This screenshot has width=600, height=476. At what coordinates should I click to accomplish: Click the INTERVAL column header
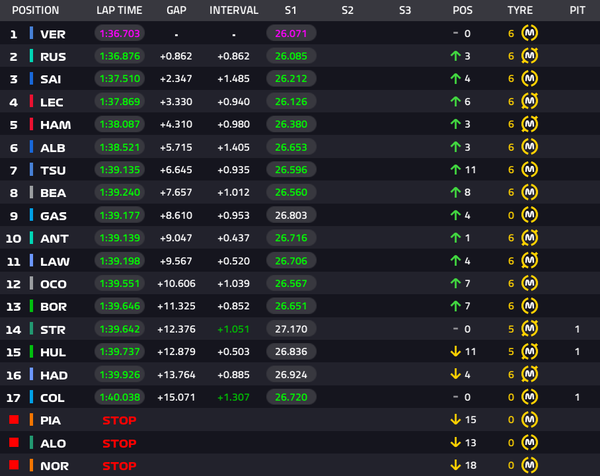click(x=234, y=10)
